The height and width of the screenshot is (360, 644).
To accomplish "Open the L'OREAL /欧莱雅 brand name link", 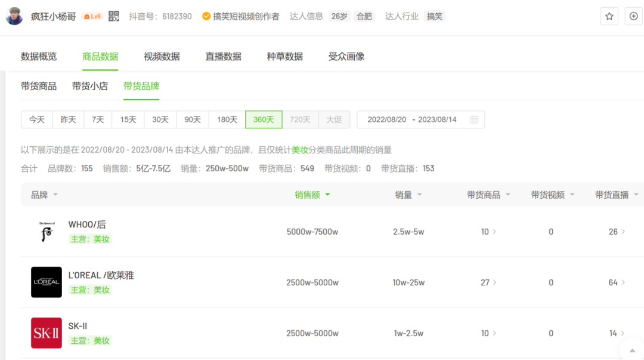I will tap(101, 275).
